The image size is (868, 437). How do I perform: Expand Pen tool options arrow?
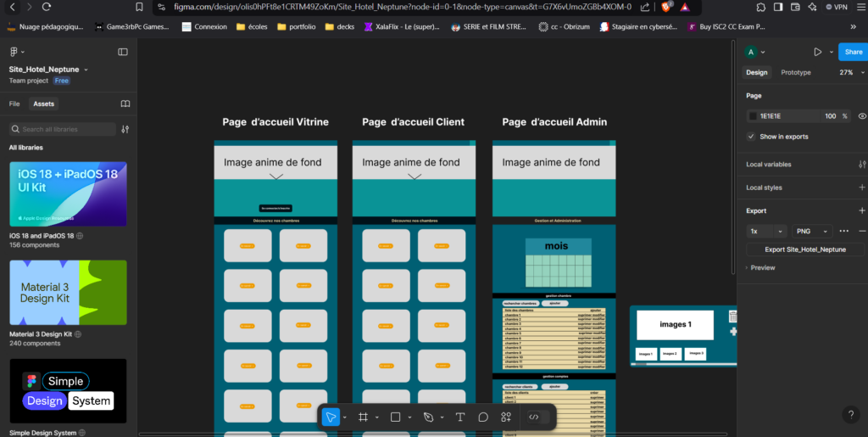(x=442, y=417)
